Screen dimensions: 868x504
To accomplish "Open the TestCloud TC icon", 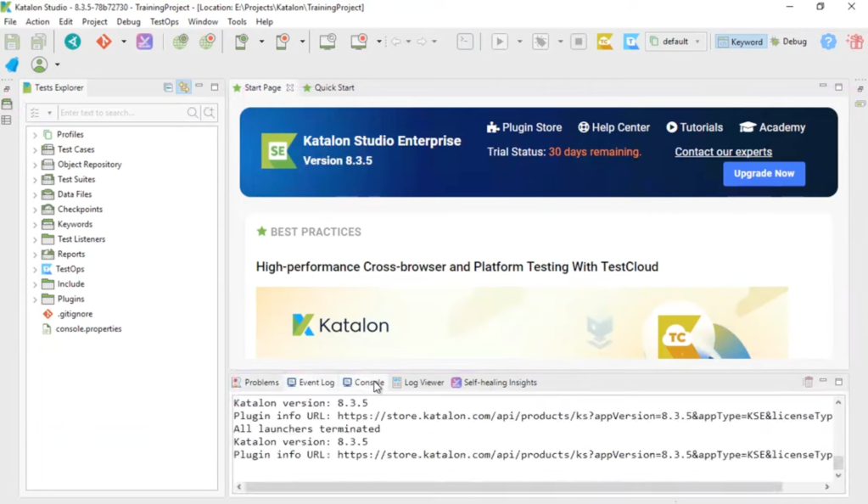I will click(x=604, y=42).
